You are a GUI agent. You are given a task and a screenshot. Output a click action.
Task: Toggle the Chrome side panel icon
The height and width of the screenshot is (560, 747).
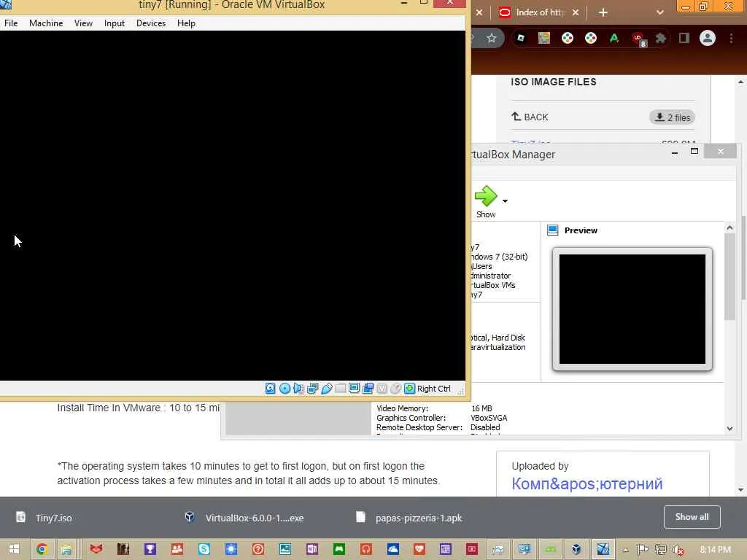[x=684, y=38]
